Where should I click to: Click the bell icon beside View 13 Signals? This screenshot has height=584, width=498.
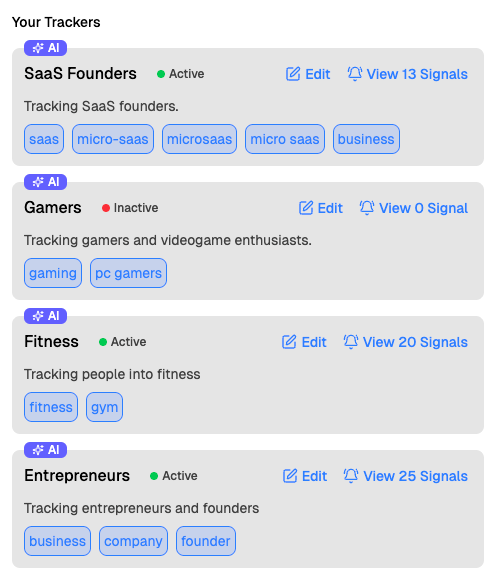coord(355,74)
